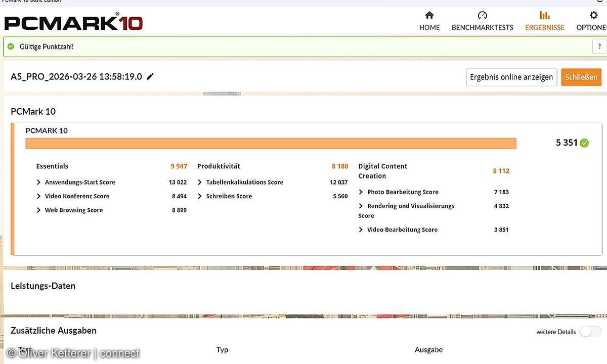Click the pencil icon to rename result
The height and width of the screenshot is (364, 607).
click(x=150, y=77)
